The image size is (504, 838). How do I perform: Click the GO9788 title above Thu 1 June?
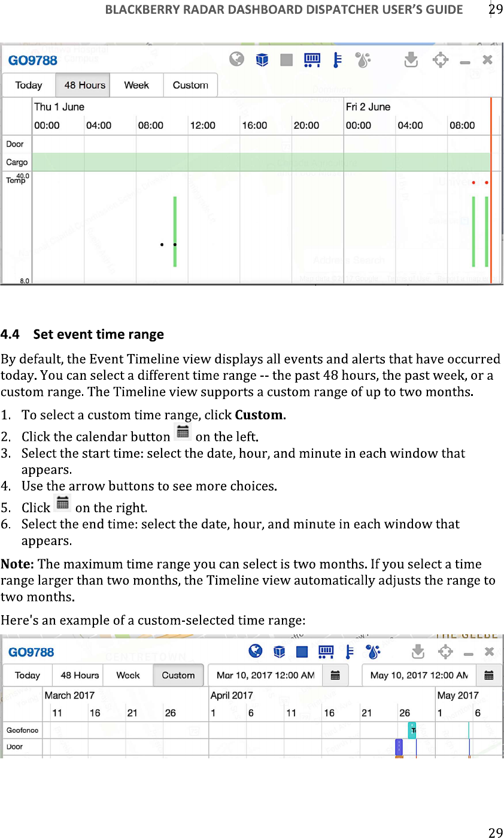click(x=33, y=60)
